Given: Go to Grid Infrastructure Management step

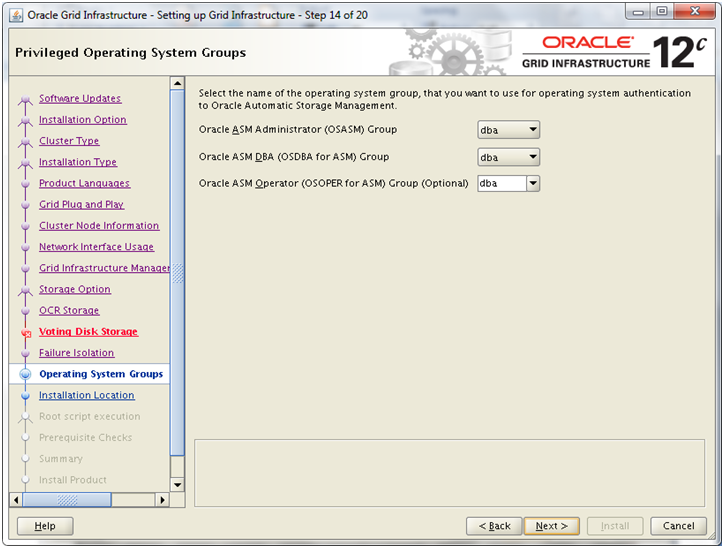Looking at the screenshot, I should [x=104, y=268].
